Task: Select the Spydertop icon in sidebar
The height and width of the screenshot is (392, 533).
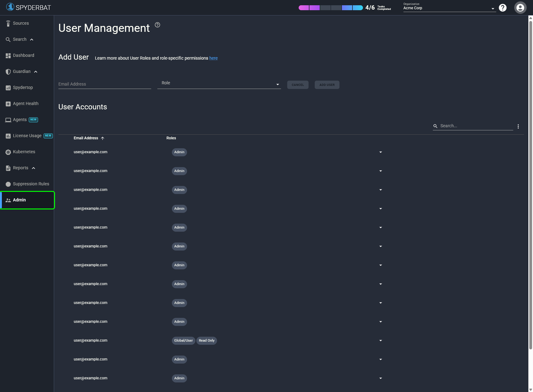Action: (x=8, y=87)
